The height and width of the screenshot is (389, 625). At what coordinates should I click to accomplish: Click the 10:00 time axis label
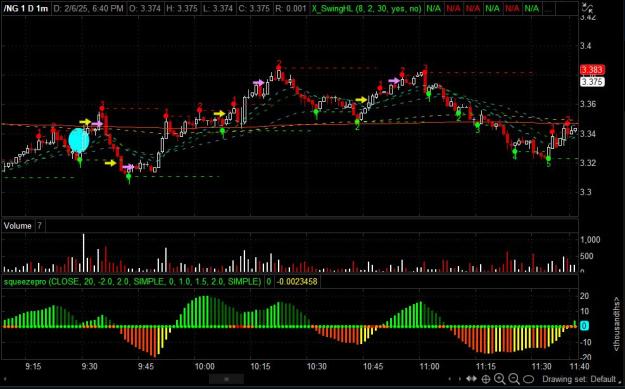click(204, 367)
